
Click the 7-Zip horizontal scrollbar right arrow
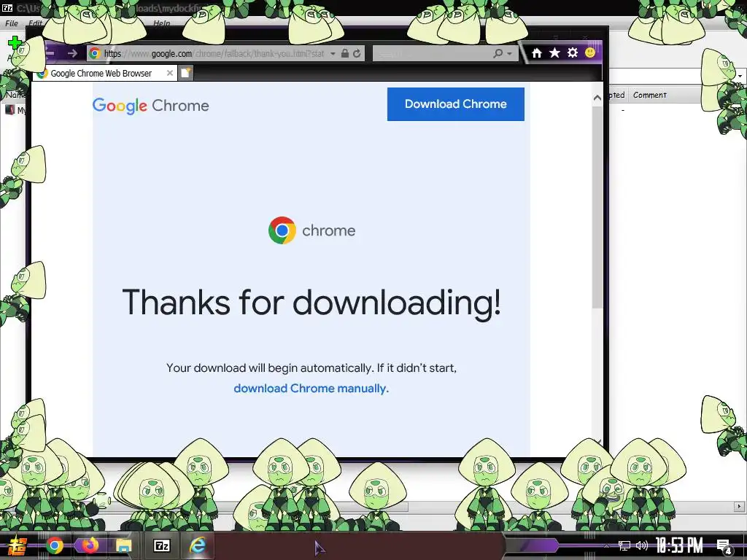[x=739, y=507]
